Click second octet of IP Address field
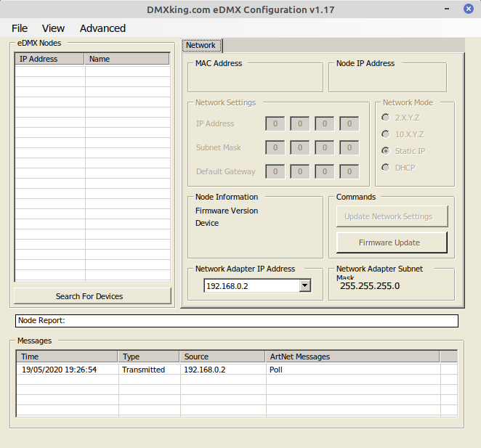 pos(299,123)
